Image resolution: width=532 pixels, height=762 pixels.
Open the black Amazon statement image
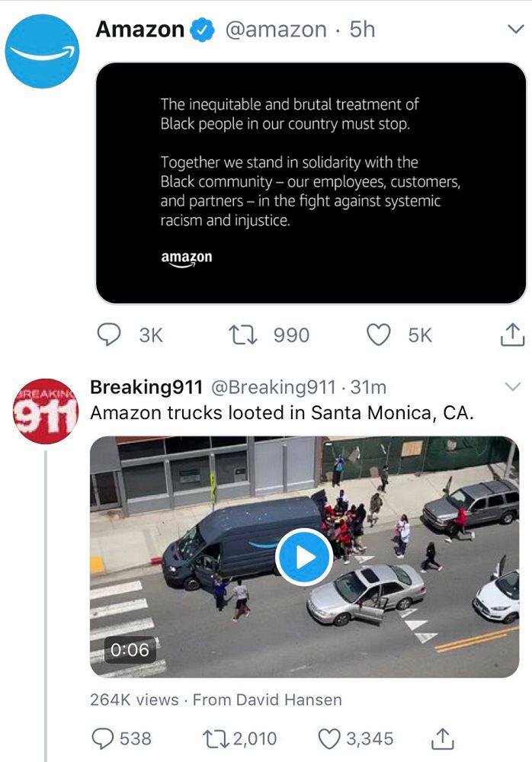coord(311,183)
